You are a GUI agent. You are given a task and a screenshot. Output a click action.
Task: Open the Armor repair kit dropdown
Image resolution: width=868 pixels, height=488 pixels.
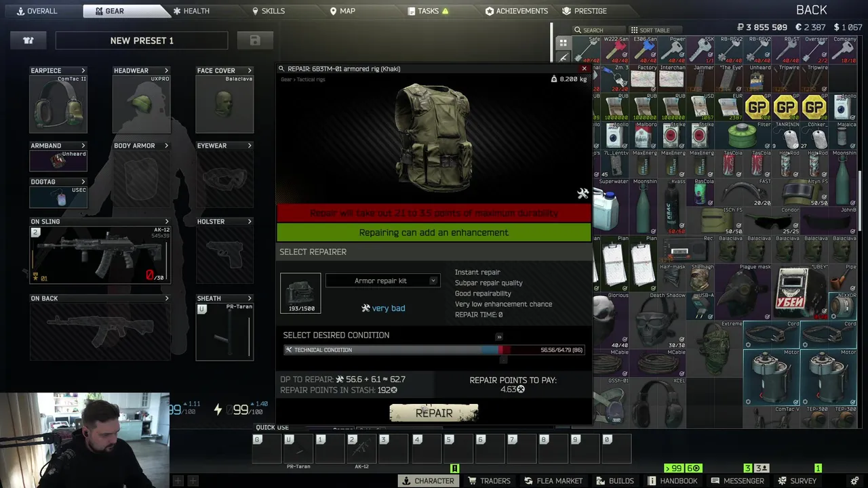[x=383, y=281]
